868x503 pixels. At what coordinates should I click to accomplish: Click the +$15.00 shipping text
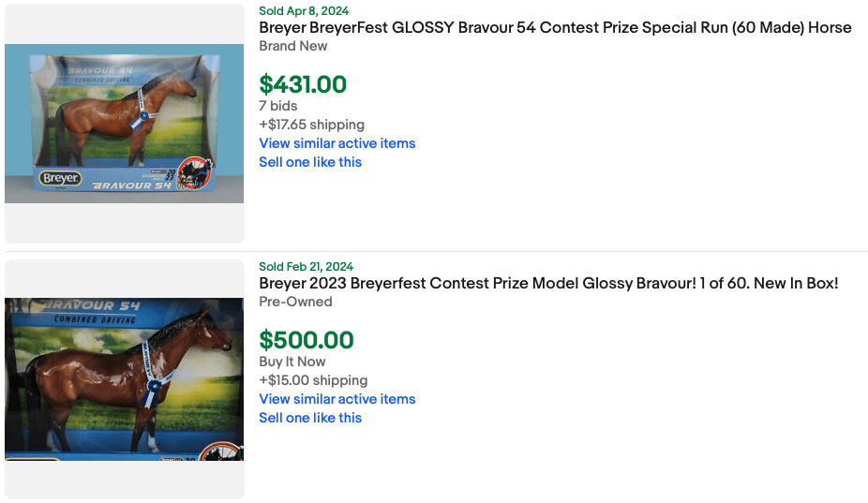(313, 380)
